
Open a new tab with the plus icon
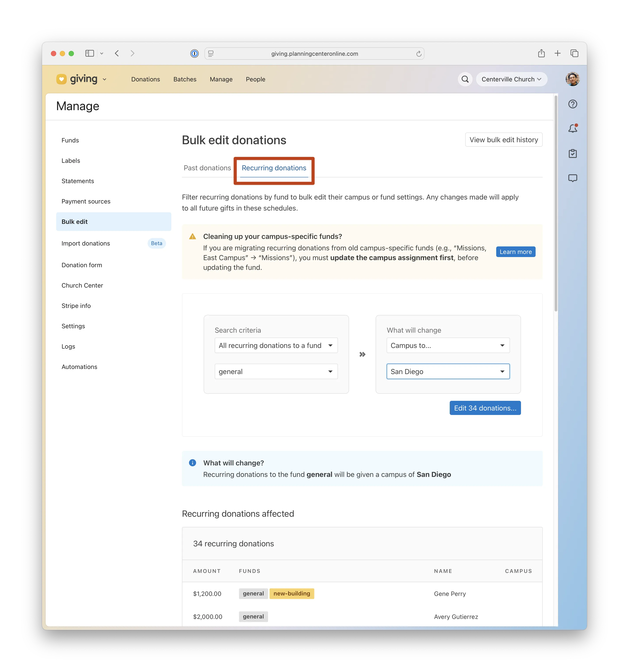point(558,53)
